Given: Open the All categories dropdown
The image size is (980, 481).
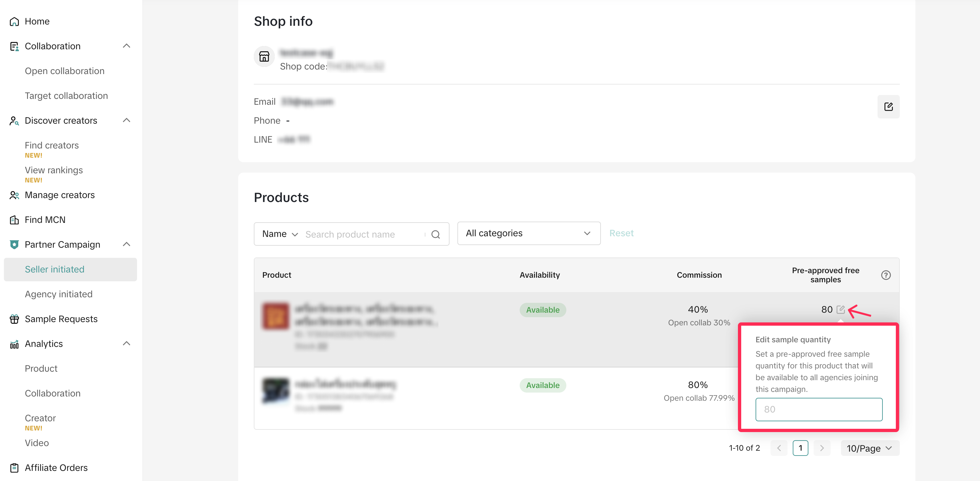Looking at the screenshot, I should coord(528,233).
